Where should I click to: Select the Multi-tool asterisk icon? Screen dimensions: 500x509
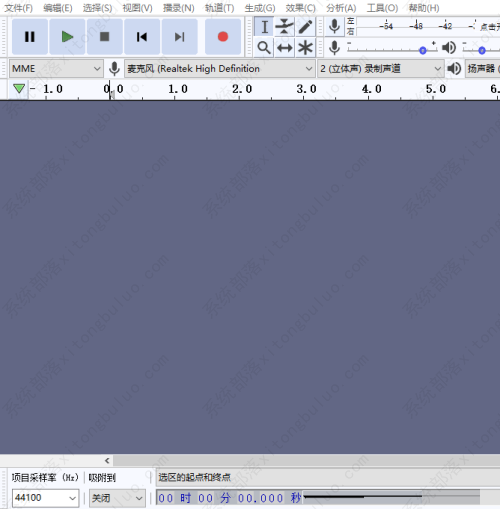tap(305, 48)
